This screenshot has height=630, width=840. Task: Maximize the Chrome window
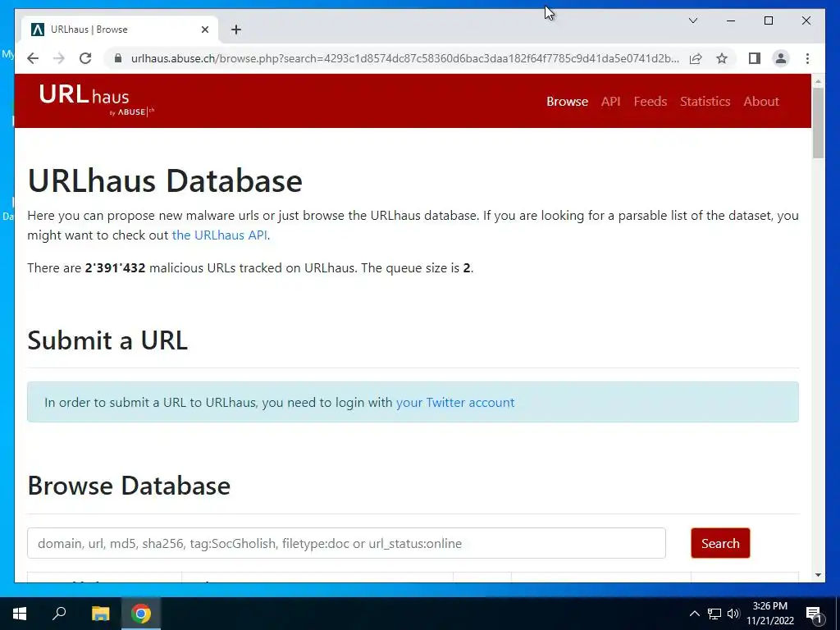click(768, 21)
